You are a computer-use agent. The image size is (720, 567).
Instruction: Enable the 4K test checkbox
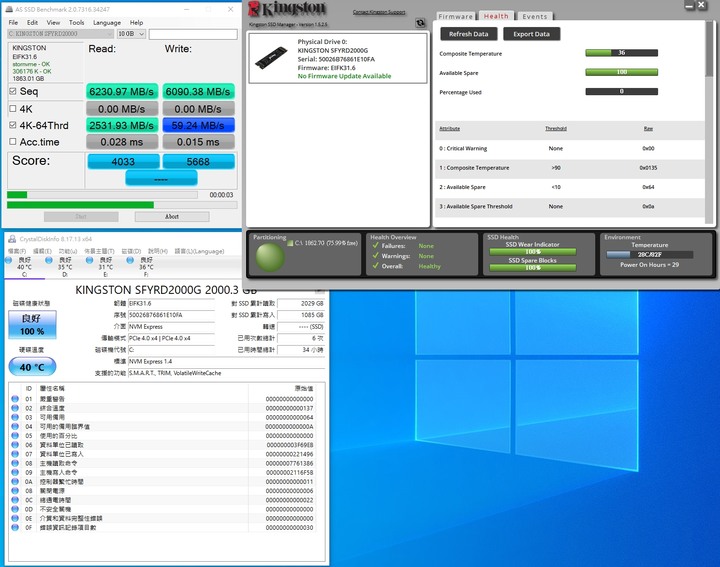[13, 109]
